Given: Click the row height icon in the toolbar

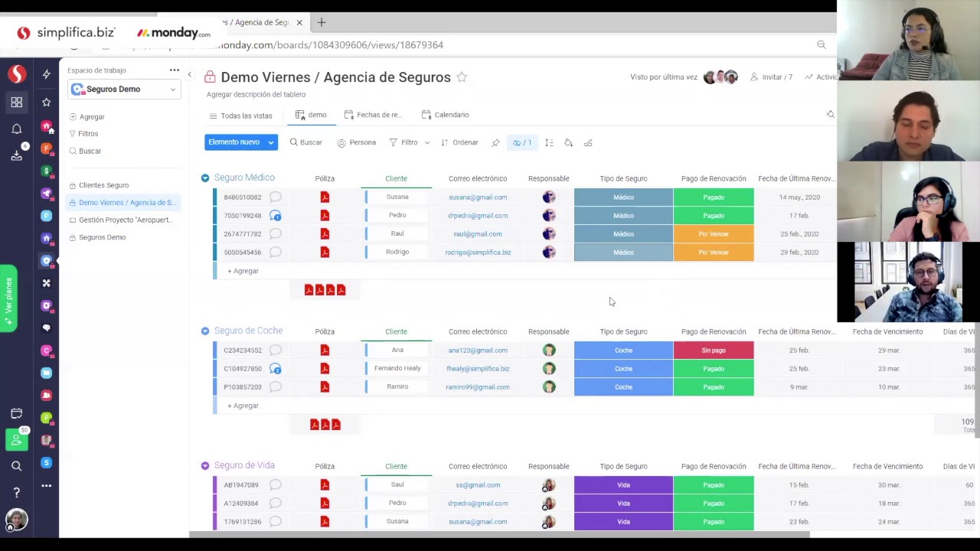Looking at the screenshot, I should click(x=549, y=142).
